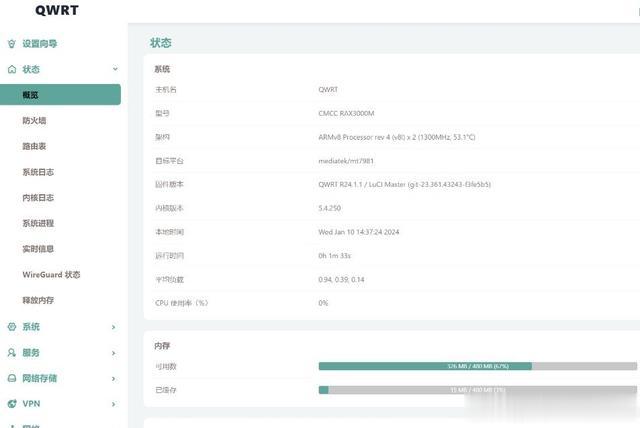This screenshot has width=640, height=428.
Task: Open the 网络存储 sidebar menu
Action: (40, 378)
